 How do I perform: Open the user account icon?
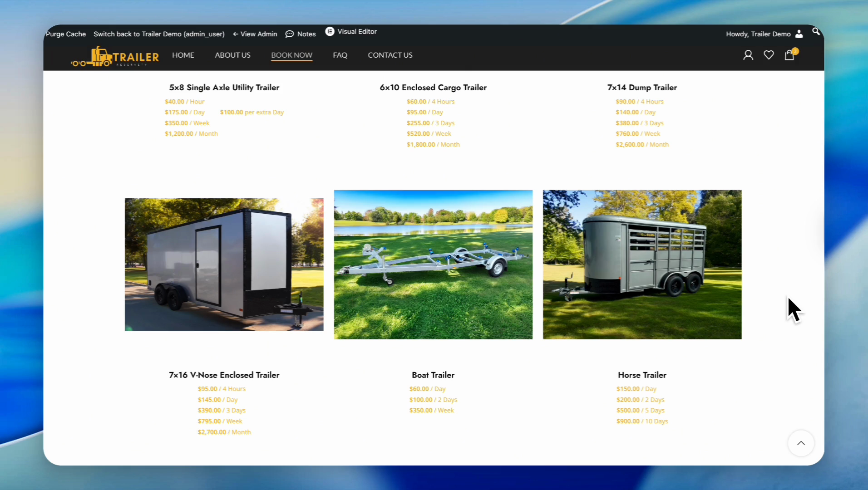(748, 55)
